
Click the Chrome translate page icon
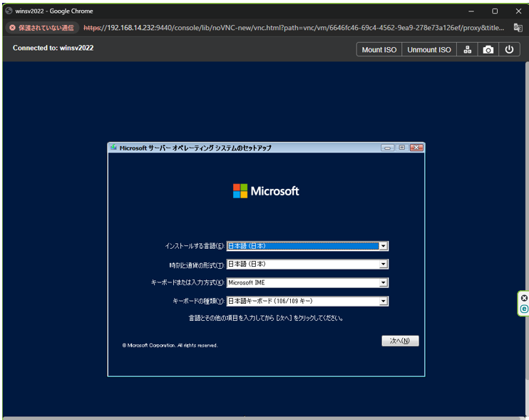[518, 28]
